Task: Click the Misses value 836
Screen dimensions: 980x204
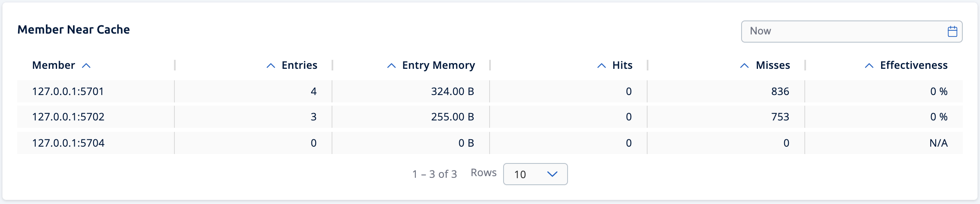Action: 780,91
